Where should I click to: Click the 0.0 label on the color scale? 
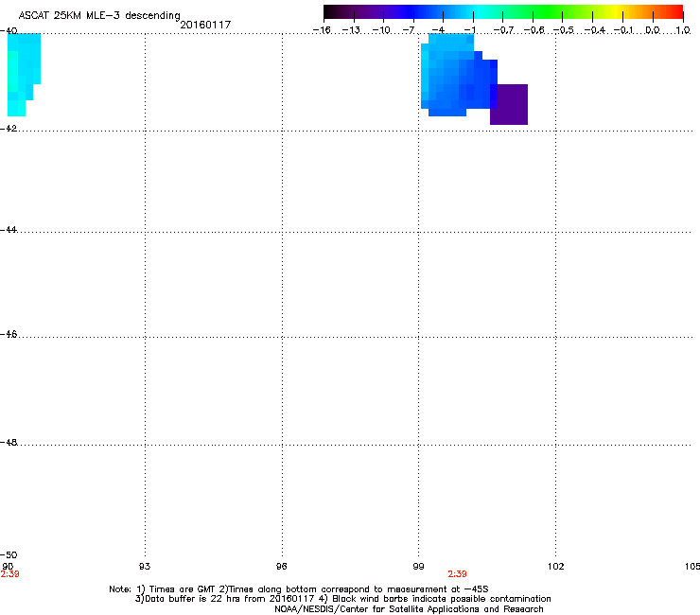point(653,30)
